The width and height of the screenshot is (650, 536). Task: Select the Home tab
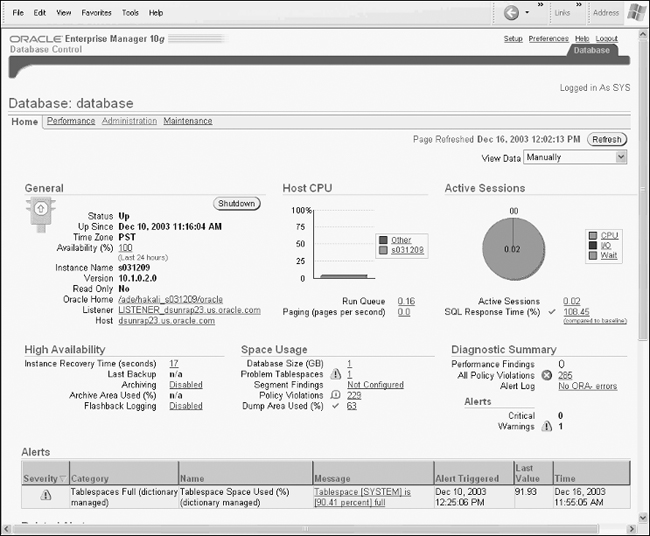coord(24,121)
